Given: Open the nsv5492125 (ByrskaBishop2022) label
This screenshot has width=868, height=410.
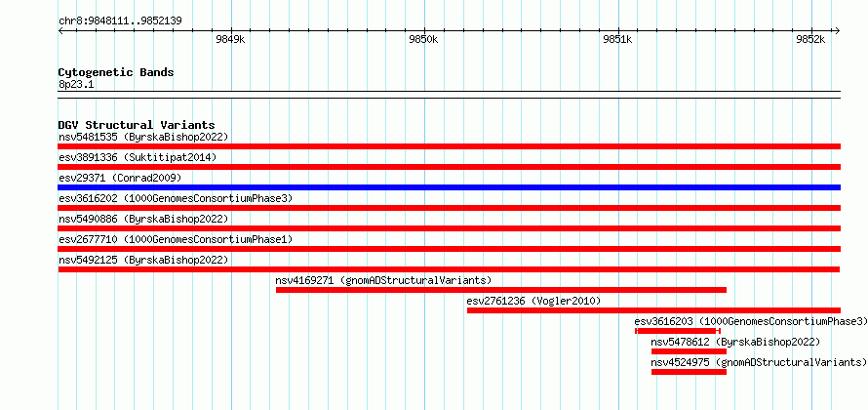Looking at the screenshot, I should tap(143, 260).
